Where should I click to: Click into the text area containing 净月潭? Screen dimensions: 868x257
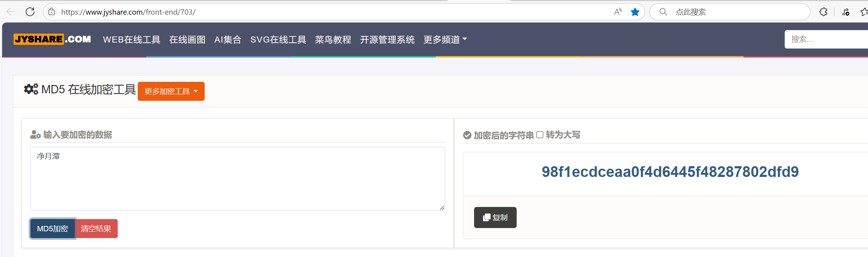(x=238, y=179)
